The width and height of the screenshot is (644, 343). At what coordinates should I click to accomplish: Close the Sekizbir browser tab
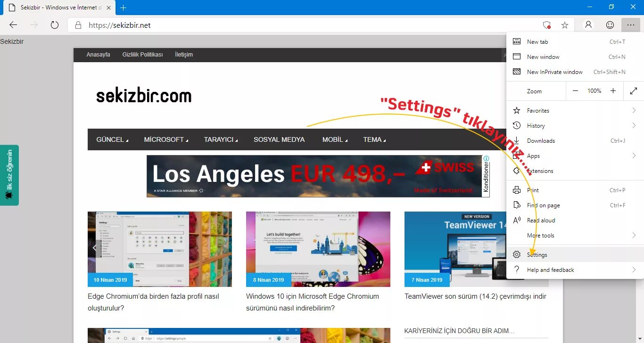(108, 8)
